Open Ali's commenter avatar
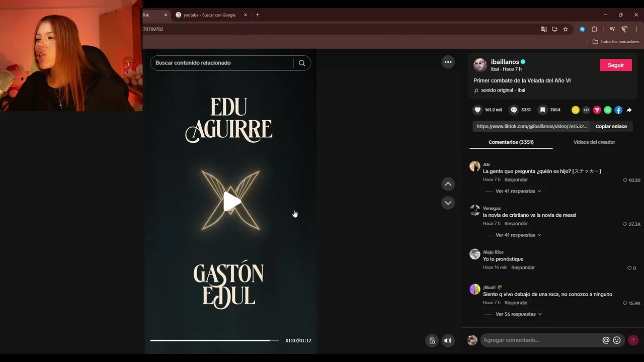Image resolution: width=644 pixels, height=362 pixels. pyautogui.click(x=475, y=166)
